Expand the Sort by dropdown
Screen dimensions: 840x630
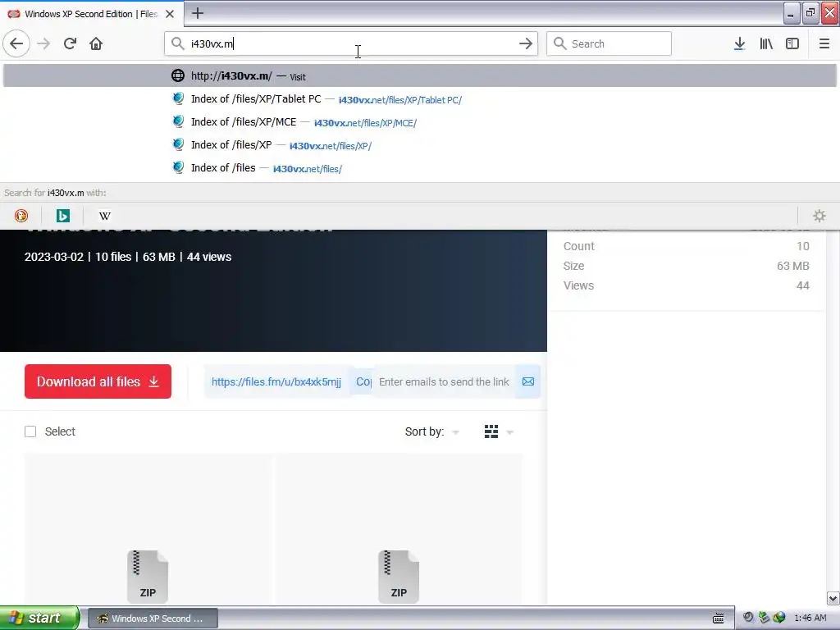(x=431, y=431)
